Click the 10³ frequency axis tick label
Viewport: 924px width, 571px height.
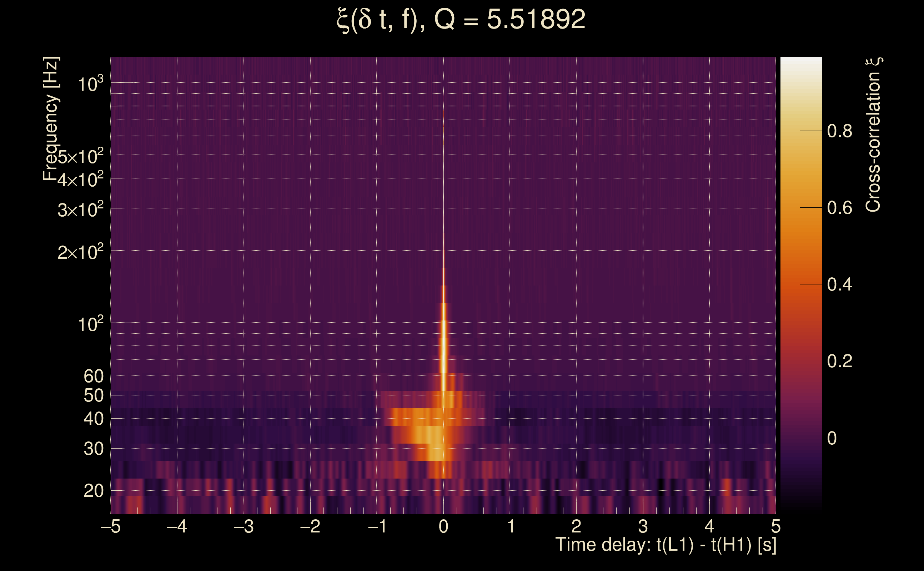(x=90, y=84)
